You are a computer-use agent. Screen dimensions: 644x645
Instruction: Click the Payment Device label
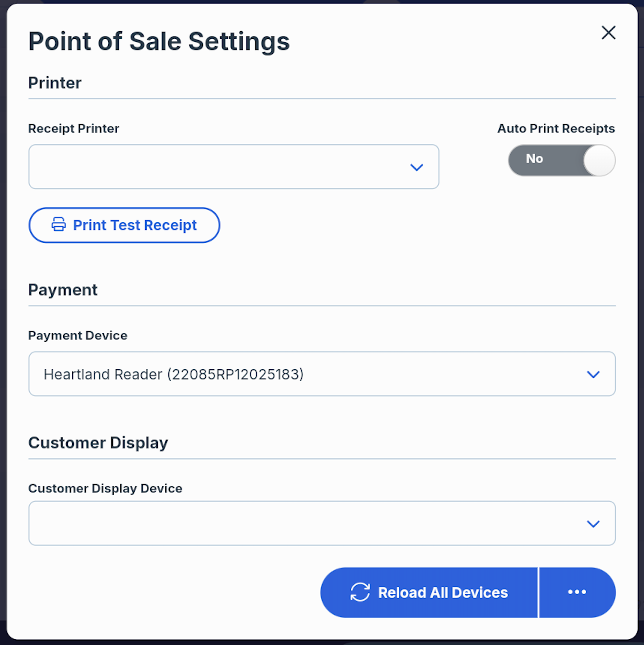78,335
